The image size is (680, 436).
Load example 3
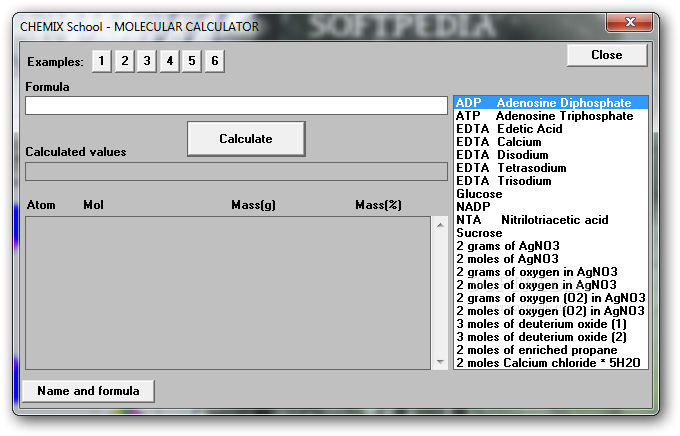[x=147, y=61]
